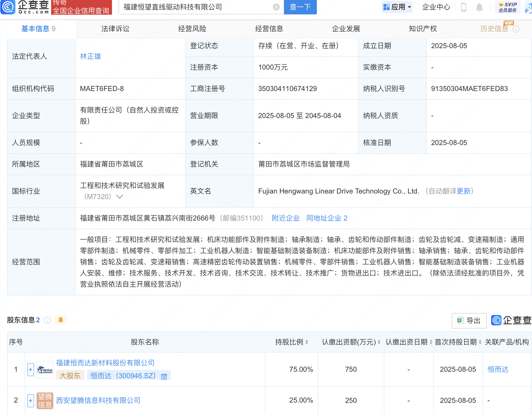The height and width of the screenshot is (414, 532).
Task: Click stock chart icon beside 300946.SZ
Action: 164,376
